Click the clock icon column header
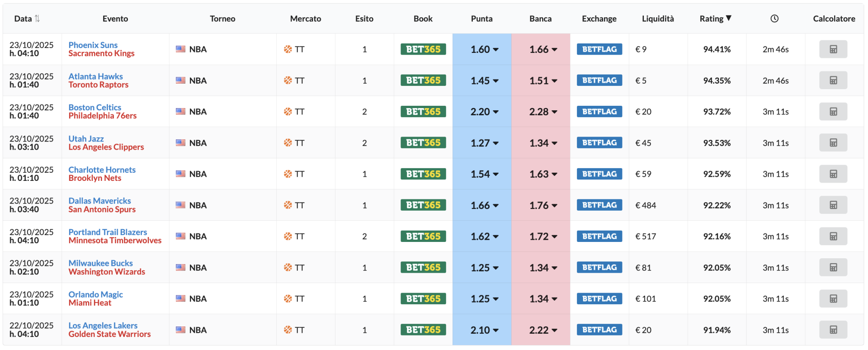This screenshot has height=350, width=868. (774, 19)
